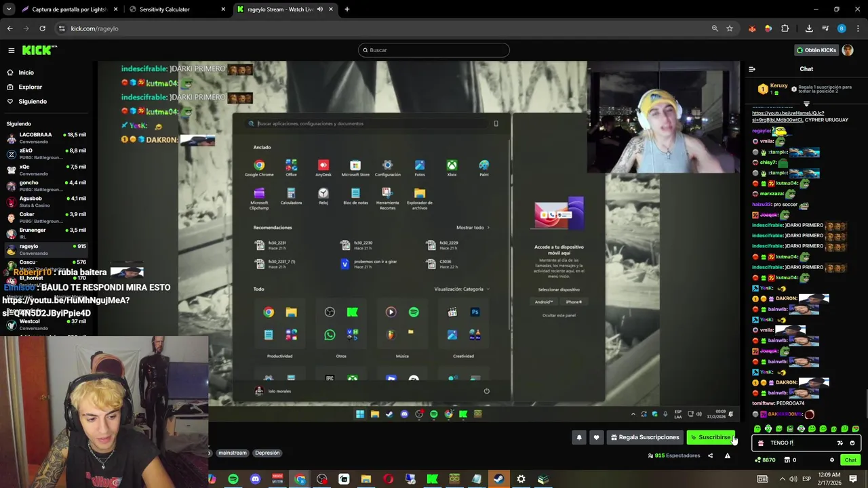
Task: Open the browser extensions puzzle icon
Action: click(x=785, y=28)
